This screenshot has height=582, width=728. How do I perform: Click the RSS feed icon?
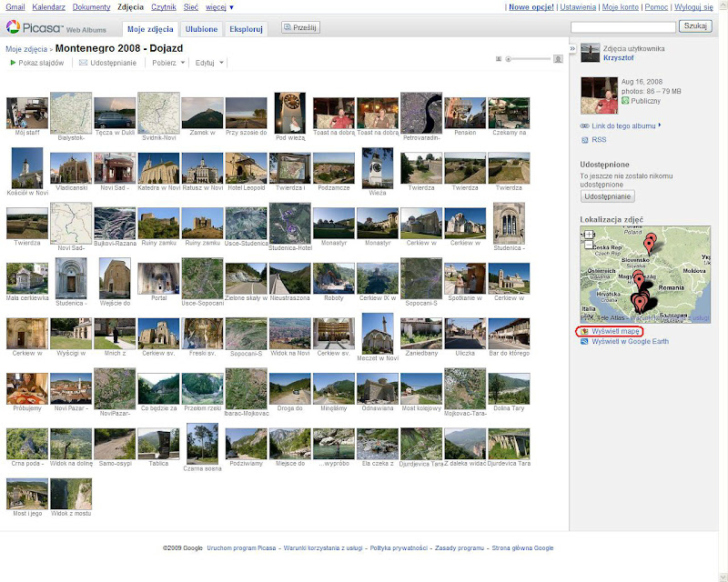[584, 140]
